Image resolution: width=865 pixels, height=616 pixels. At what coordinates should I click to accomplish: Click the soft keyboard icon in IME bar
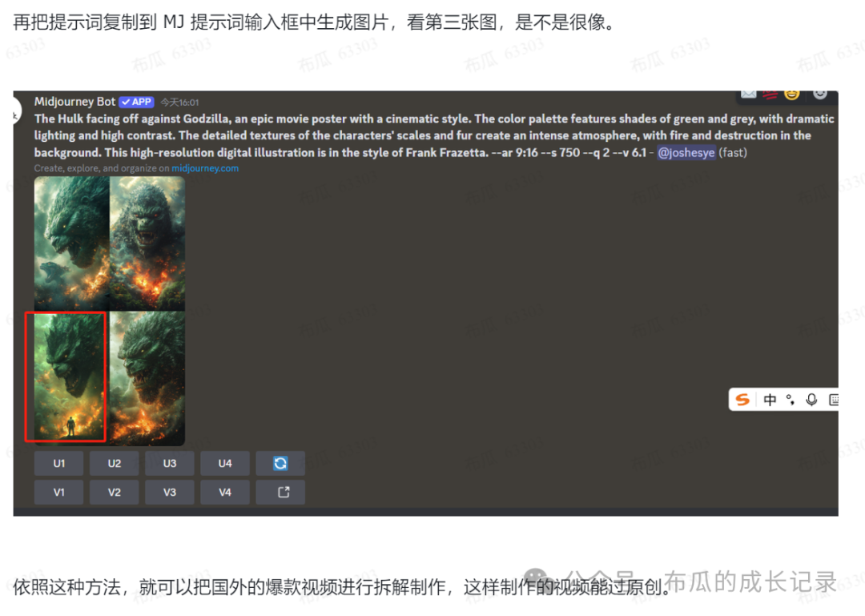834,400
